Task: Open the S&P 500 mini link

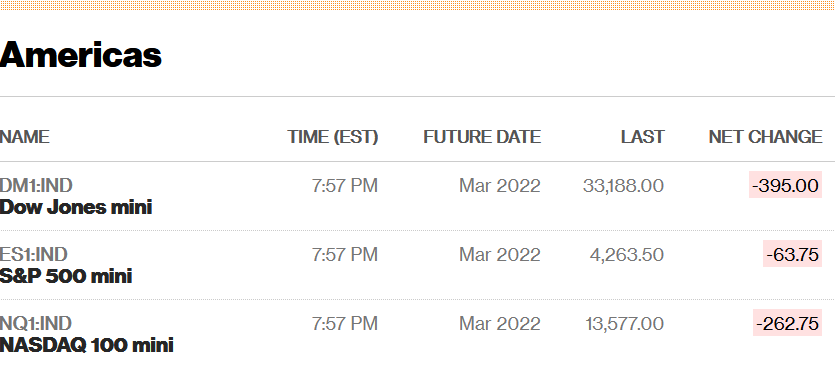Action: (x=66, y=276)
